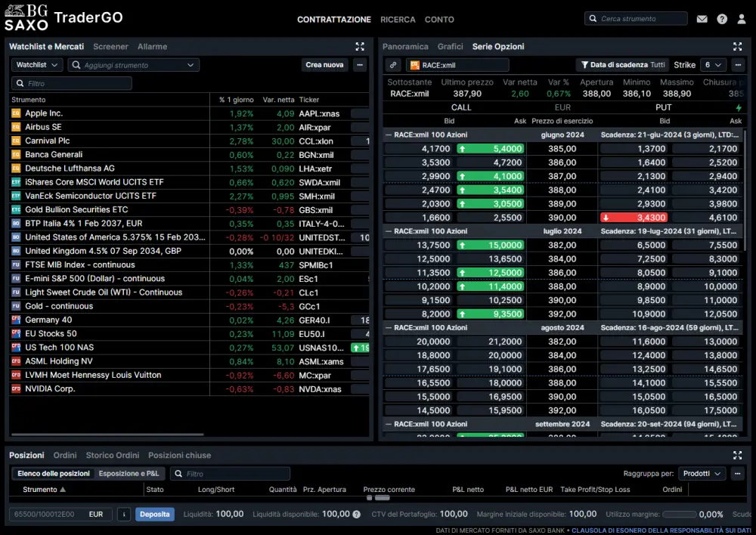Select the Airbus SE watchlist row

coord(189,127)
